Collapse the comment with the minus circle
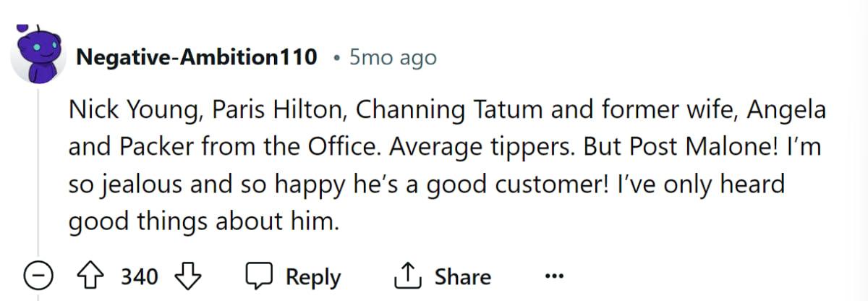The height and width of the screenshot is (301, 868). click(x=38, y=276)
